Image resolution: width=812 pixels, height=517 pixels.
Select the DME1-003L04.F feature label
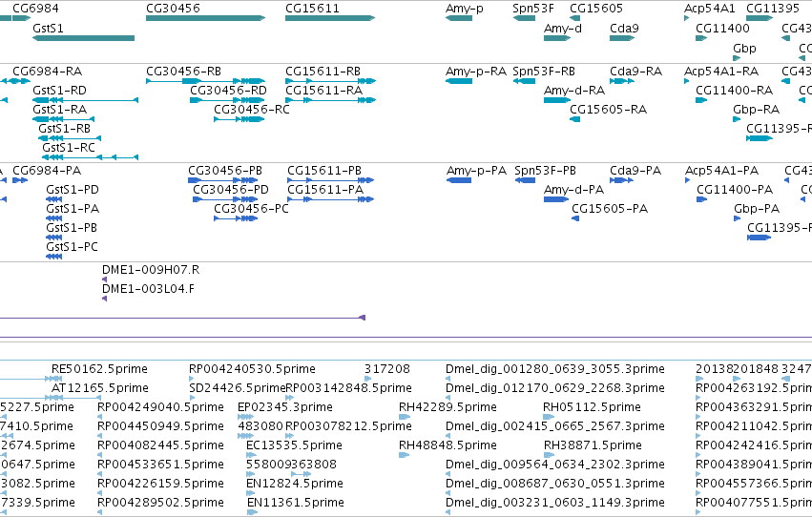pyautogui.click(x=148, y=289)
